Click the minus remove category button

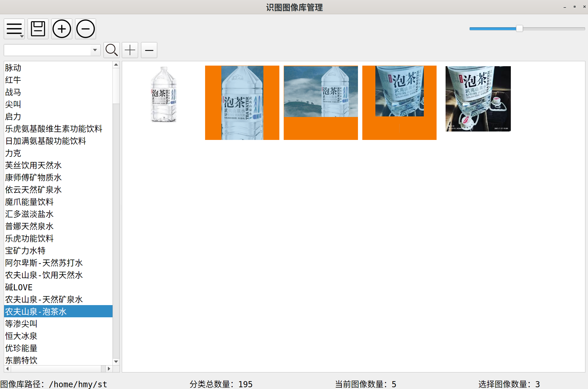coord(149,50)
